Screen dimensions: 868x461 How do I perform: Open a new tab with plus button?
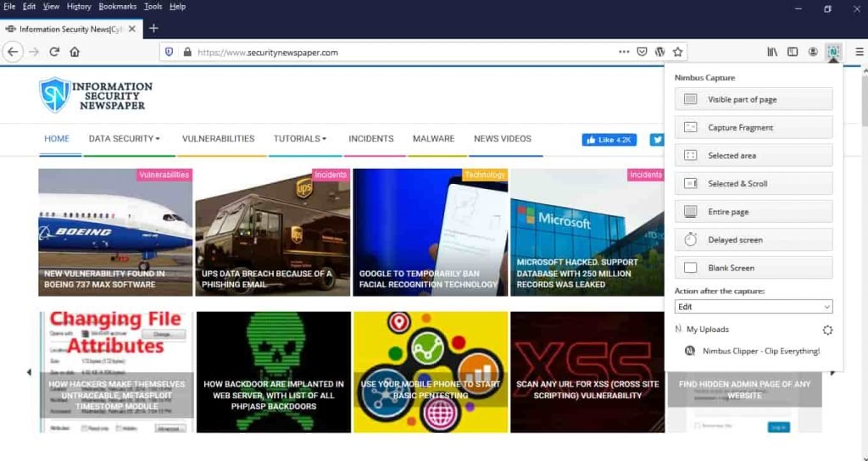point(153,29)
